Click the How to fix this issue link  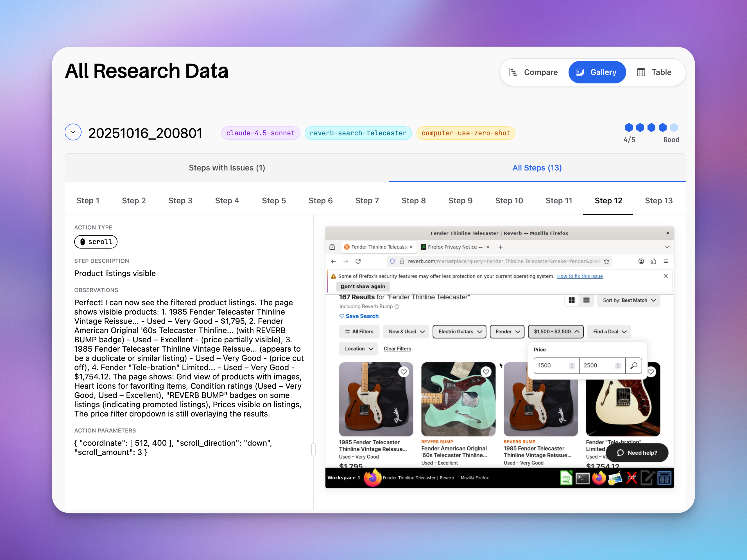580,276
